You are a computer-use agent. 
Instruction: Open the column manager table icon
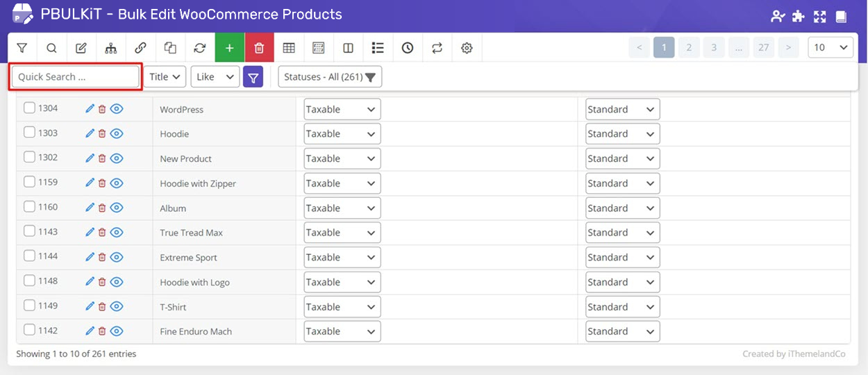coord(289,48)
